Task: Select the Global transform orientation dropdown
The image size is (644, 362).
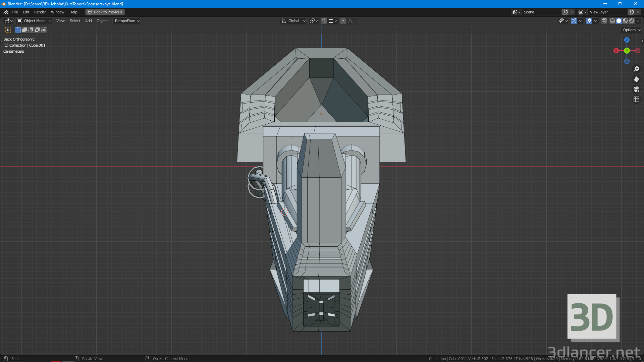Action: pyautogui.click(x=294, y=21)
